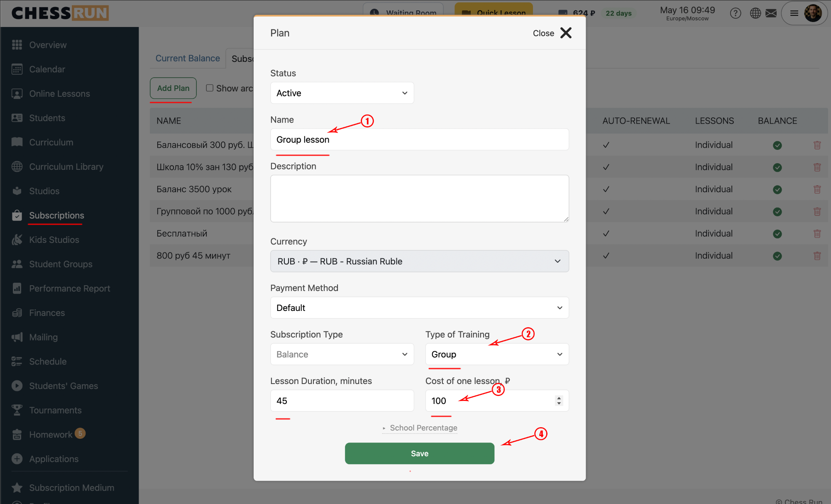The image size is (831, 504).
Task: Open Performance Report icon
Action: pyautogui.click(x=17, y=289)
